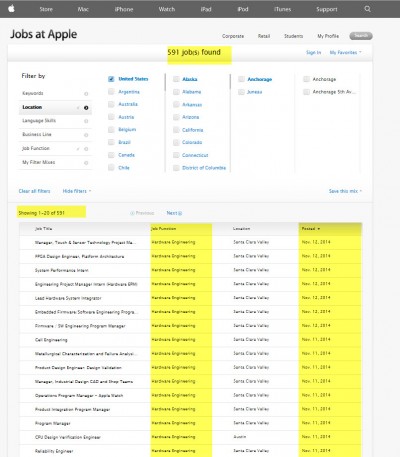Image resolution: width=400 pixels, height=457 pixels.
Task: Uncheck the United States checkbox
Action: pyautogui.click(x=111, y=79)
